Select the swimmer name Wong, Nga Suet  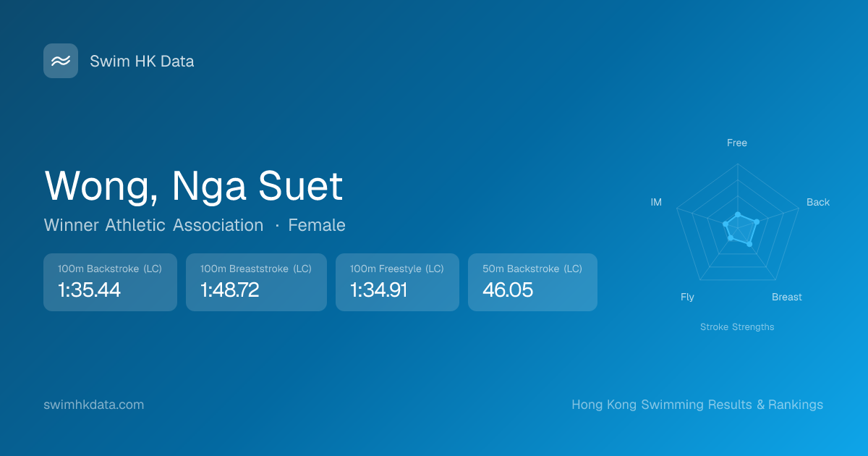[194, 186]
